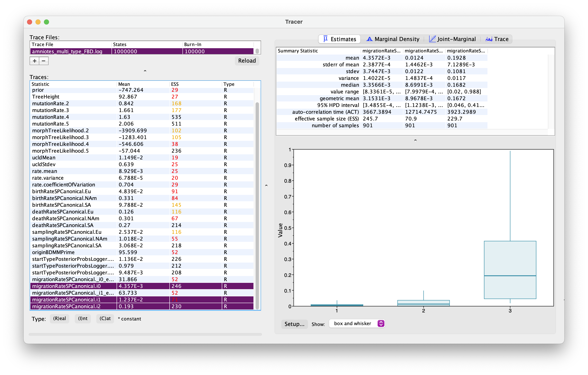
Task: Select morphTreeLikelihood.5 trace
Action: (x=142, y=151)
